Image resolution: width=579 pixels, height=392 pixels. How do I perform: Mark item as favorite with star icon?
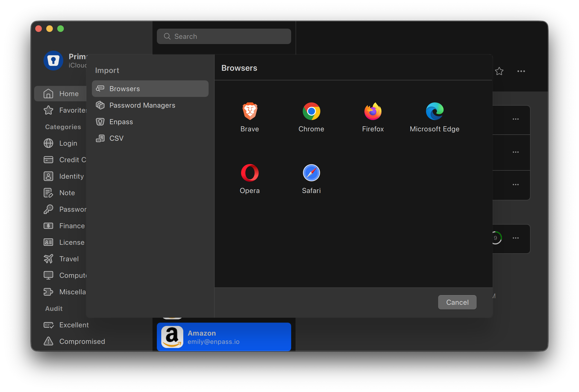click(499, 71)
